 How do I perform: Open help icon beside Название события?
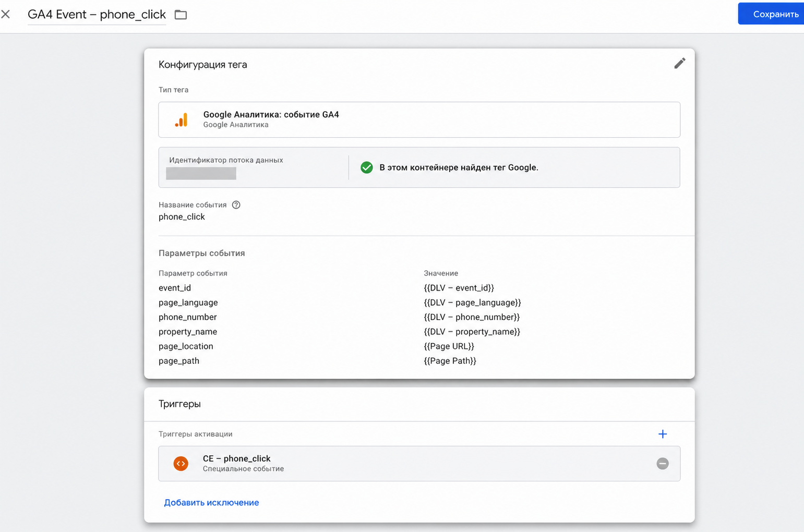[x=236, y=204]
